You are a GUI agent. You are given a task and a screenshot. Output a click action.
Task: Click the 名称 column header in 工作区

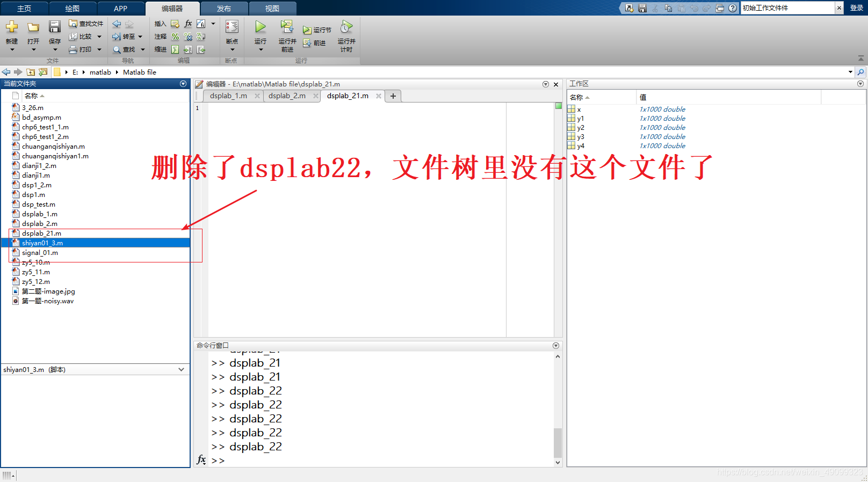(x=602, y=97)
